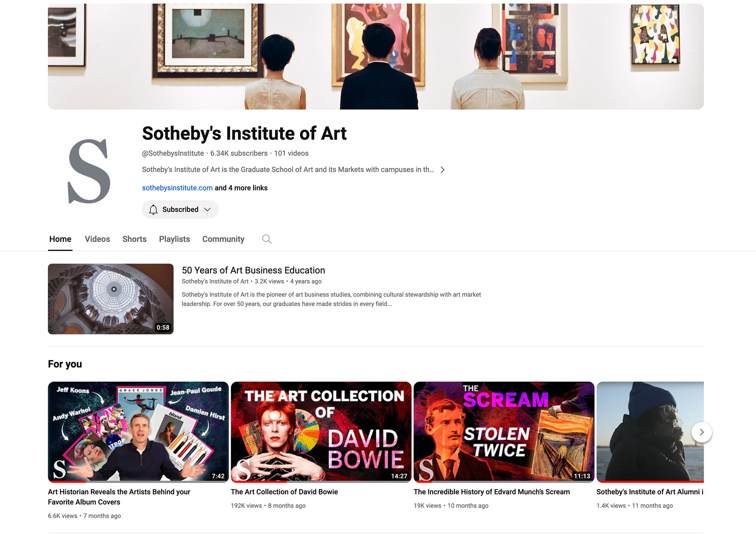Open the Subscribed dropdown chevron
The width and height of the screenshot is (756, 542).
coord(208,210)
